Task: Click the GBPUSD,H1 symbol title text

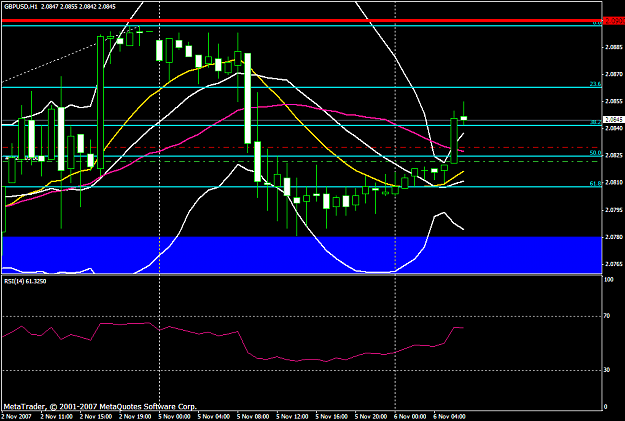Action: pyautogui.click(x=21, y=6)
